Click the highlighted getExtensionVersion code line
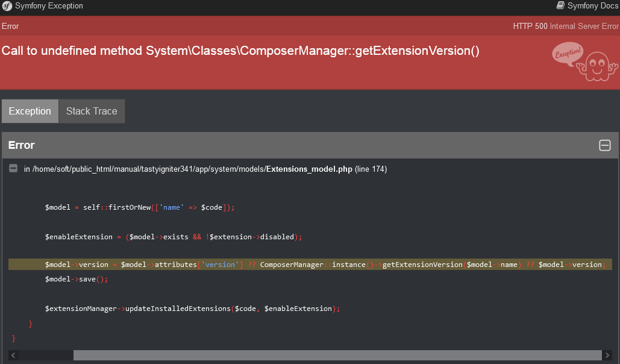 tap(310, 265)
